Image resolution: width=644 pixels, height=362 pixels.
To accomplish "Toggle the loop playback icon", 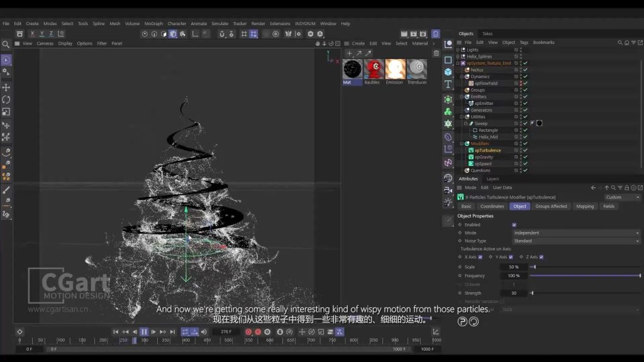I will click(186, 332).
